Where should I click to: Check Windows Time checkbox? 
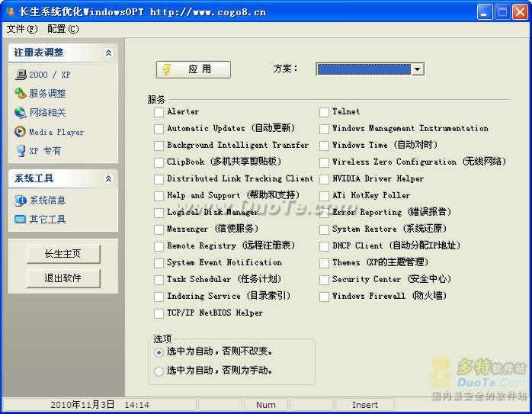tap(325, 146)
